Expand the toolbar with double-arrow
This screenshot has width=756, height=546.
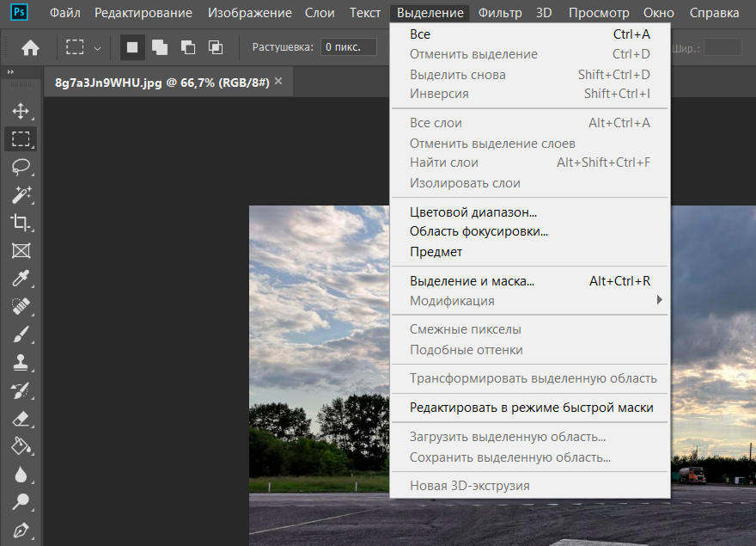click(11, 73)
